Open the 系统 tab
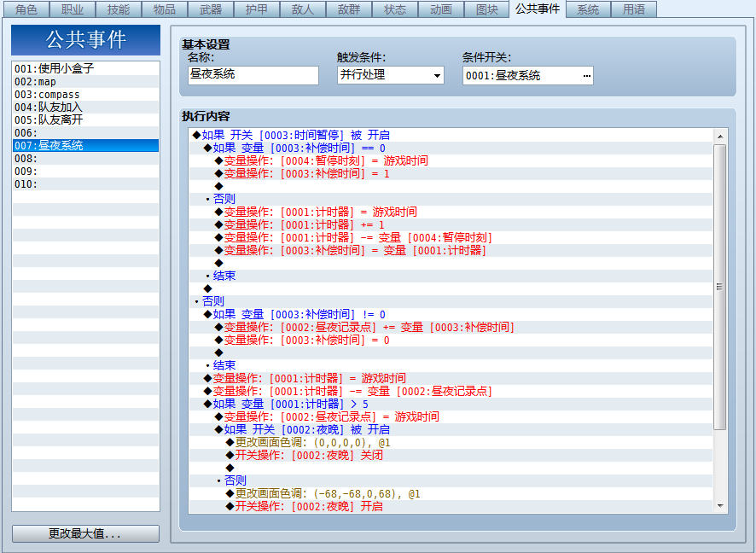The image size is (756, 553). point(588,9)
